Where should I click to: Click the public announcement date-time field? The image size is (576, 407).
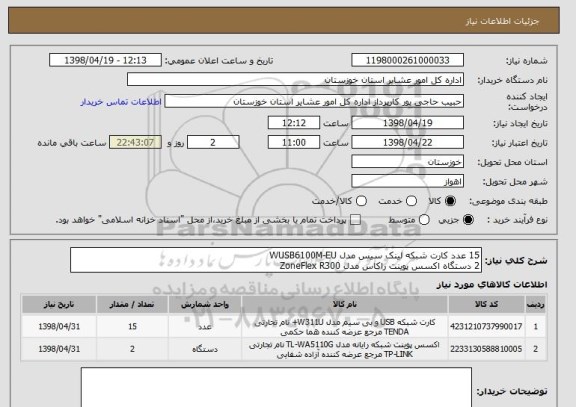point(105,60)
